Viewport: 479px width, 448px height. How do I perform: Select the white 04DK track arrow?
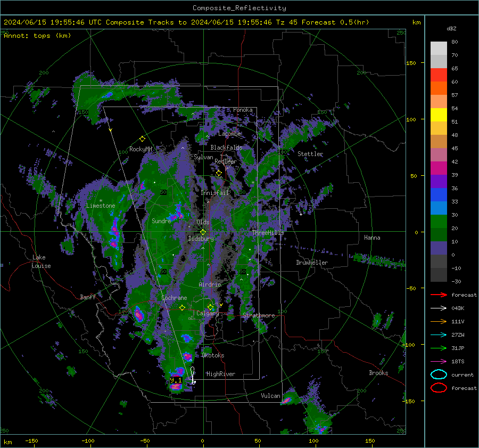(x=439, y=308)
